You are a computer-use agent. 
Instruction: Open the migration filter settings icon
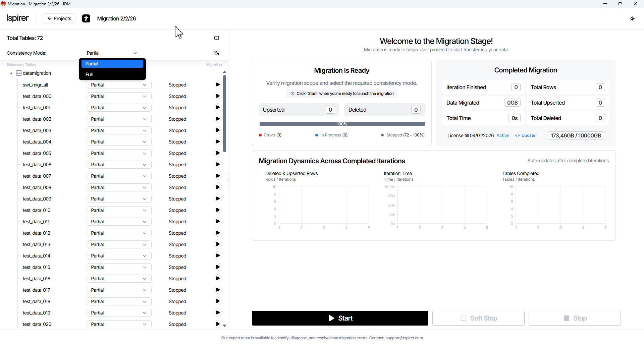click(217, 53)
